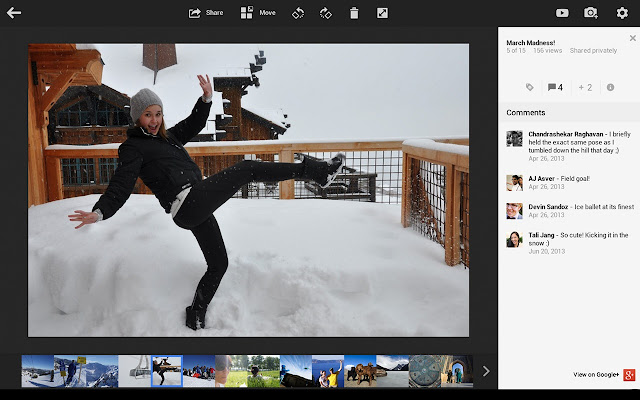Select the face with sunglasses thumbnail
This screenshot has height=400, width=640.
tap(231, 371)
